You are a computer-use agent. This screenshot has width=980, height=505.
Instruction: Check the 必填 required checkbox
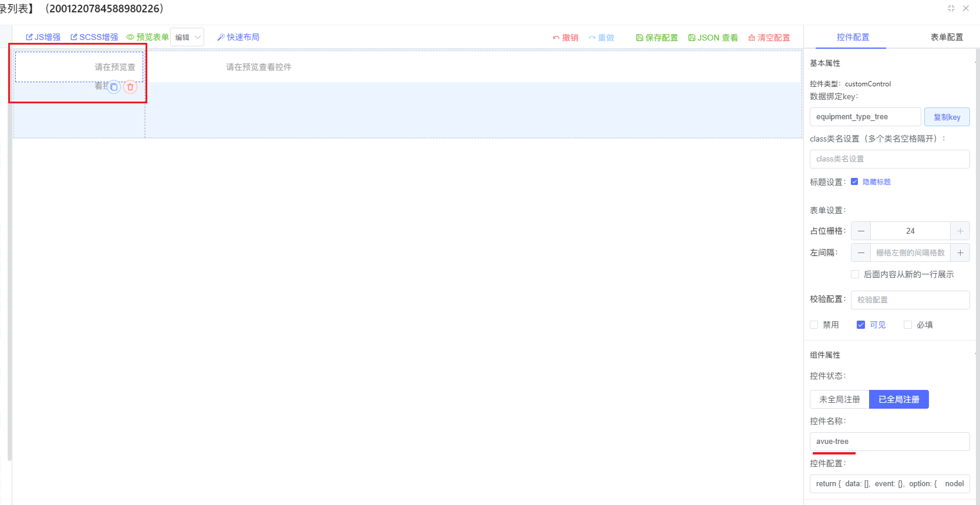click(x=908, y=325)
